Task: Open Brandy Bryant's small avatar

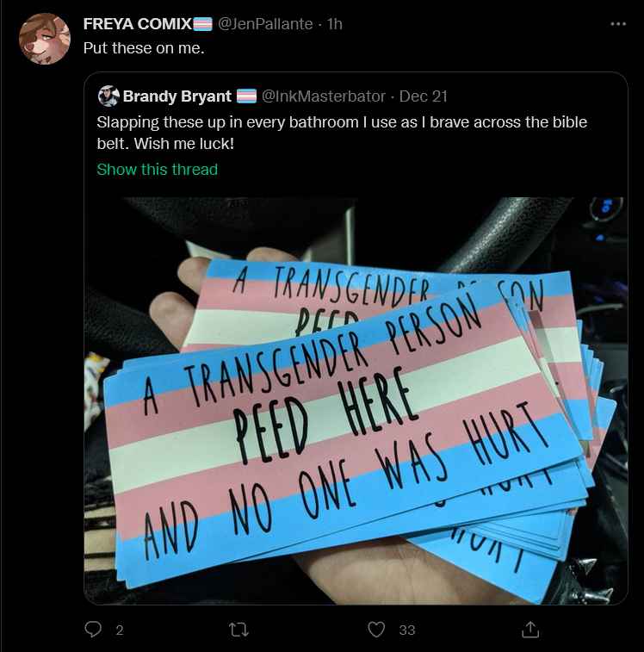Action: tap(108, 96)
